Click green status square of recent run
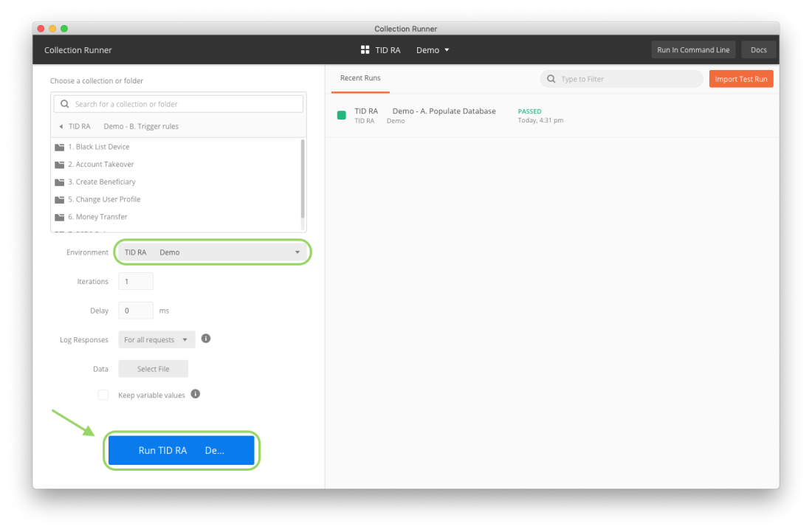This screenshot has width=812, height=532. 341,115
